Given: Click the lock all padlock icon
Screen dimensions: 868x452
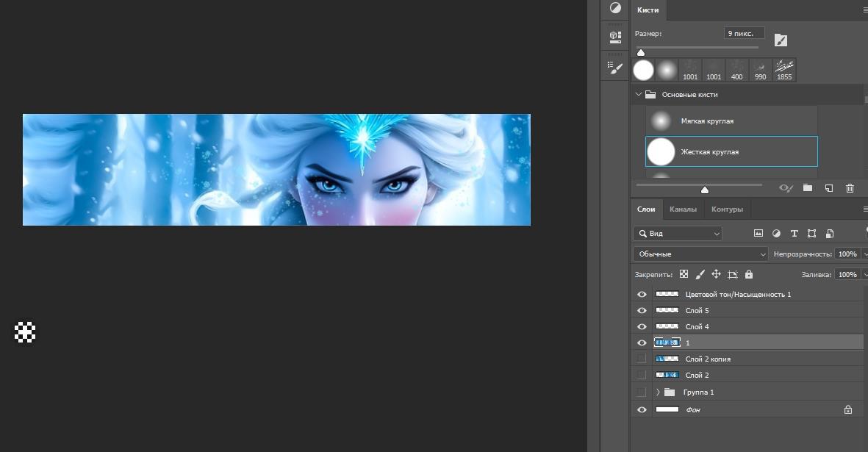Looking at the screenshot, I should tap(748, 274).
